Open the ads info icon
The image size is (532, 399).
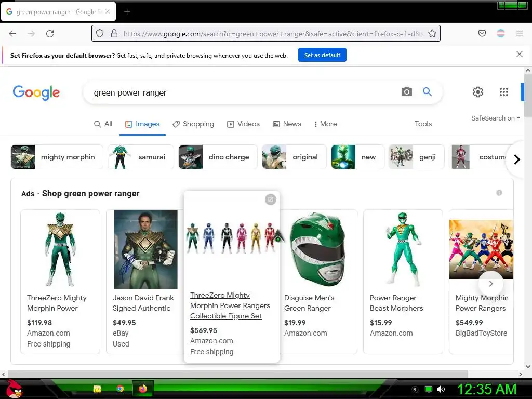point(499,193)
